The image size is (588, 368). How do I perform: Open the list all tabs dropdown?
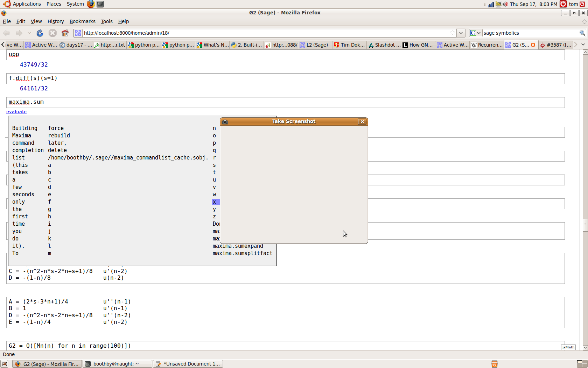point(583,45)
